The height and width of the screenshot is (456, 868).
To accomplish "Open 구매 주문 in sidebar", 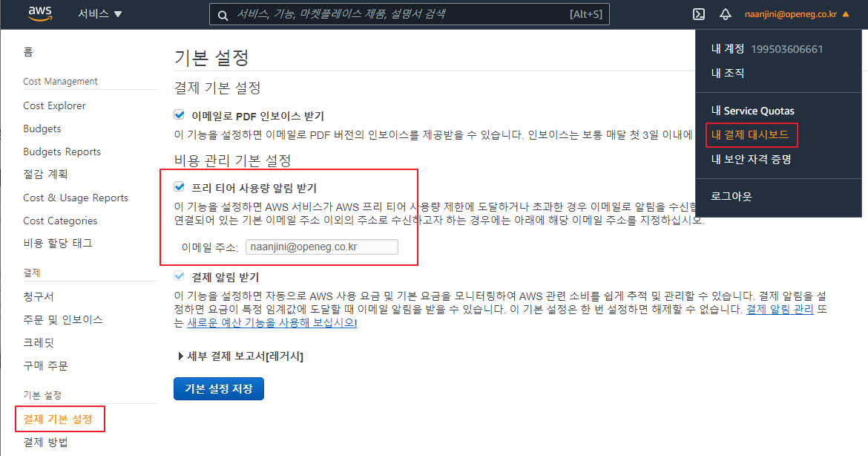I will pos(45,365).
